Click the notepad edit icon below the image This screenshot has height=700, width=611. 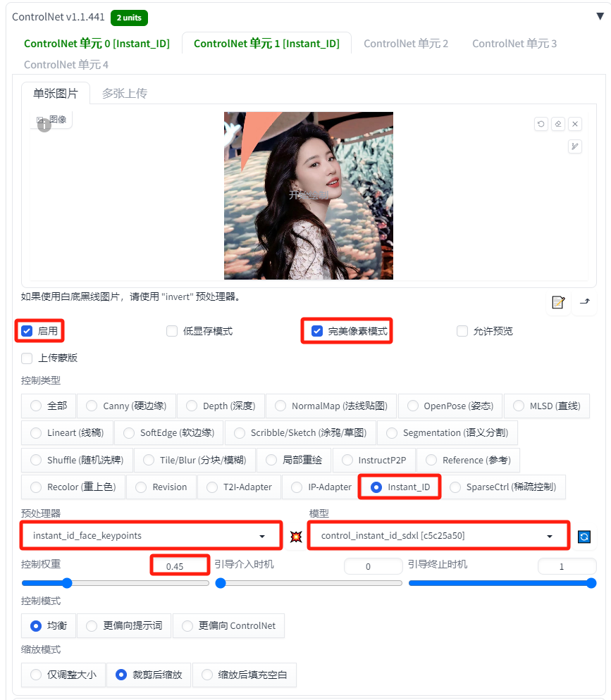click(558, 302)
